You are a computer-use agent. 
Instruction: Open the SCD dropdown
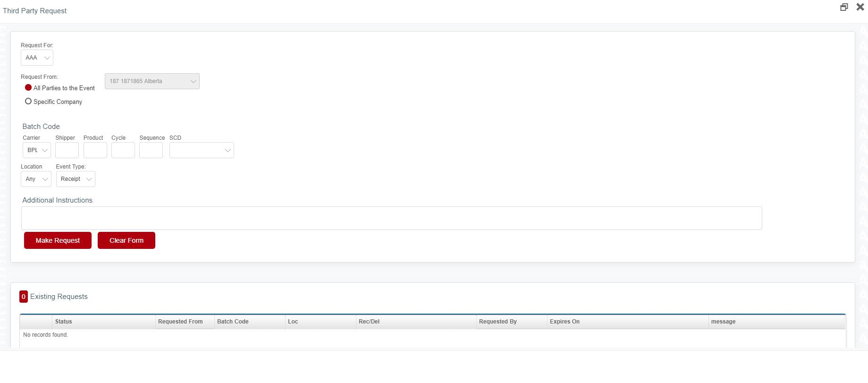pos(202,150)
